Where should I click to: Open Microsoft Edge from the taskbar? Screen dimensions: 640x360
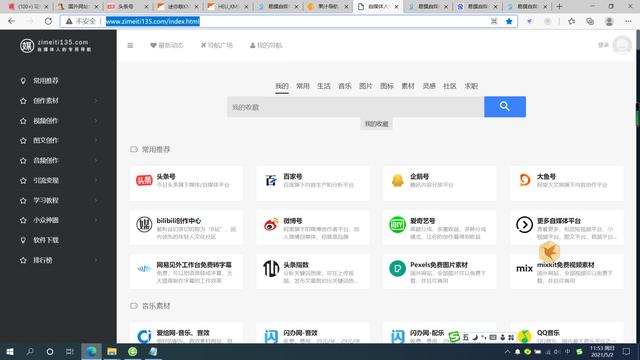tap(91, 351)
